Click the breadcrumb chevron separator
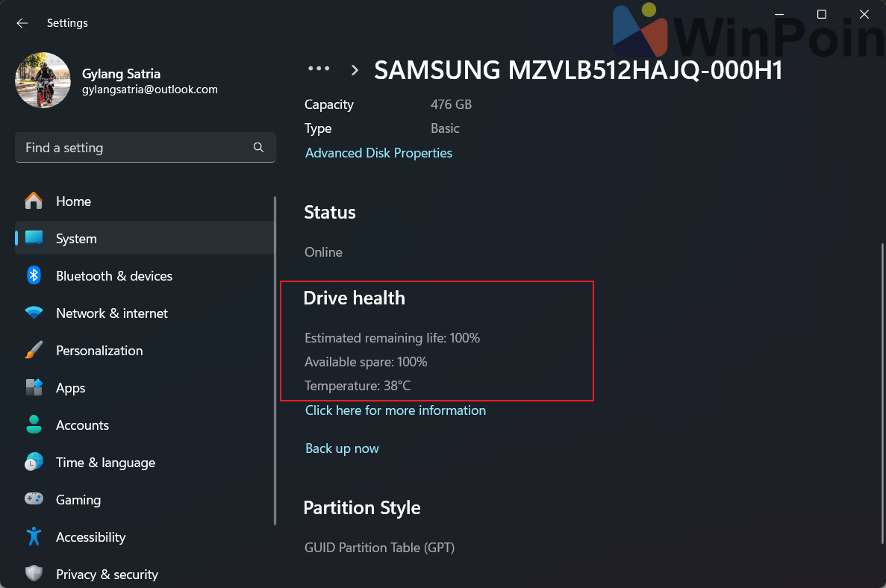The image size is (886, 588). click(355, 70)
